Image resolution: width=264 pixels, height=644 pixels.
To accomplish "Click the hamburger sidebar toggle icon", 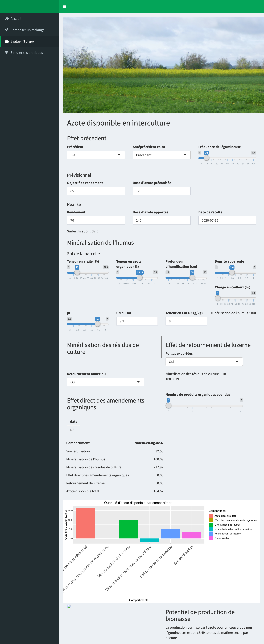I will pos(65,6).
